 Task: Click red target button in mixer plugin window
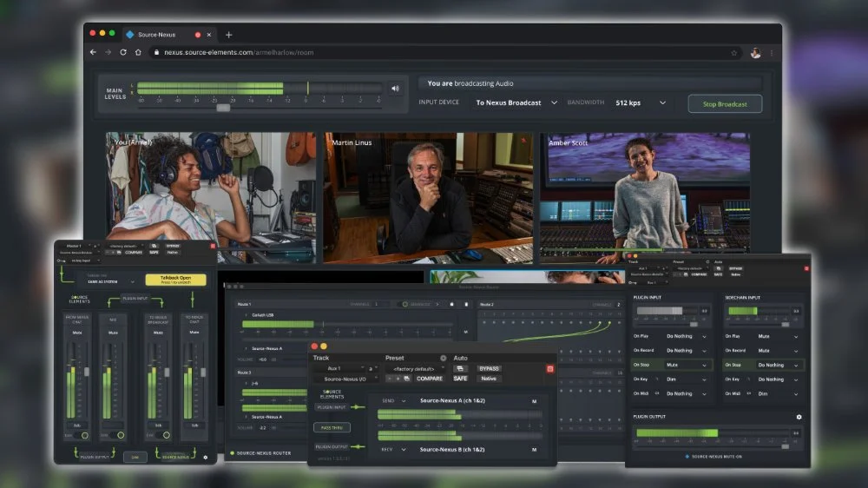pyautogui.click(x=213, y=246)
